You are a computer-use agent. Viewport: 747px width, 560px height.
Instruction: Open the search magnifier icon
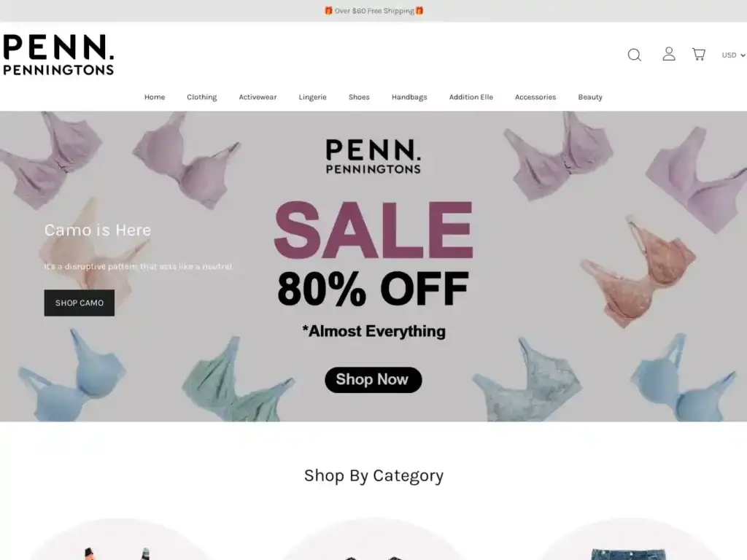634,55
